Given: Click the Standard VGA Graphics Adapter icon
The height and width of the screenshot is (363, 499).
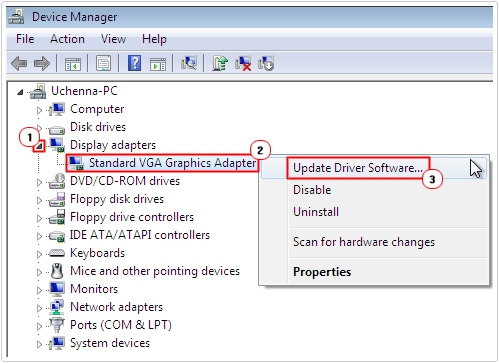Looking at the screenshot, I should (x=76, y=163).
